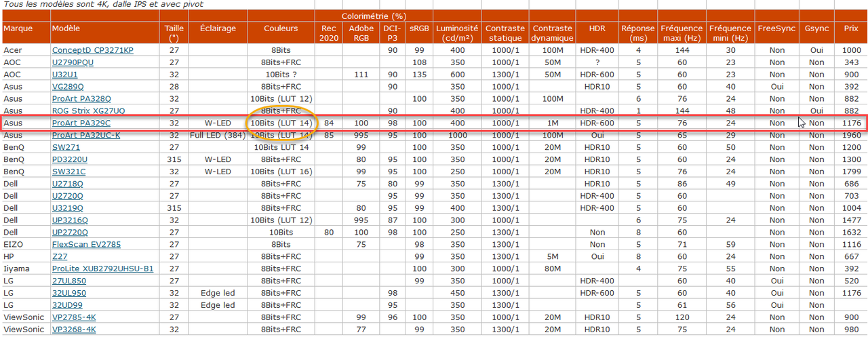The image size is (868, 337).
Task: Select the 1176 price of ProArt PA329C
Action: click(x=851, y=123)
